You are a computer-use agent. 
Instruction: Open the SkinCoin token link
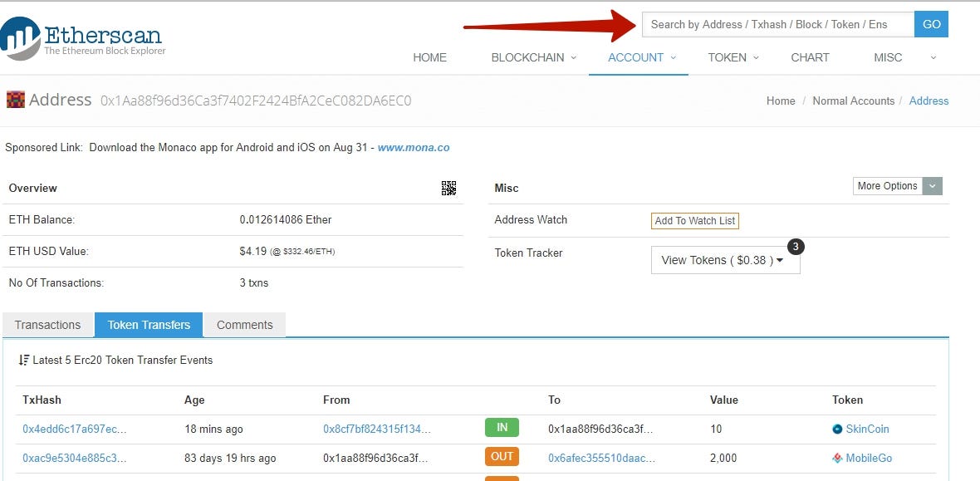tap(867, 429)
